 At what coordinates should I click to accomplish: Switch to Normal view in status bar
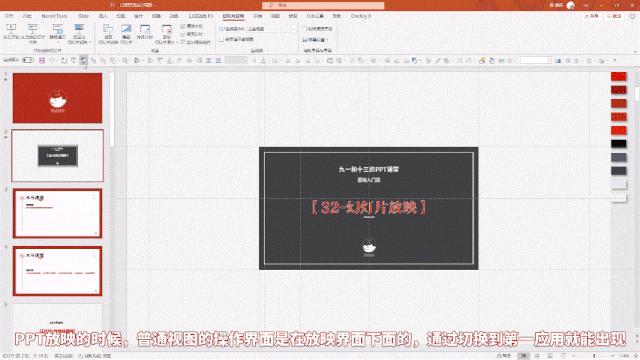[524, 356]
